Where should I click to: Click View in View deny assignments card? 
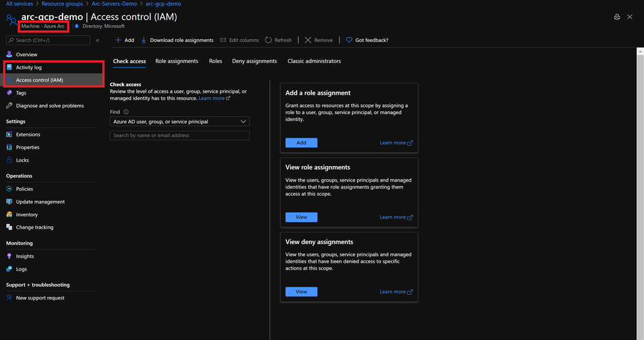pos(302,292)
